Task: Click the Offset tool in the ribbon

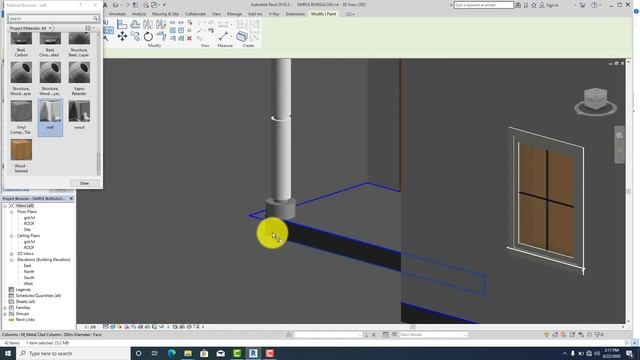Action: (x=135, y=24)
